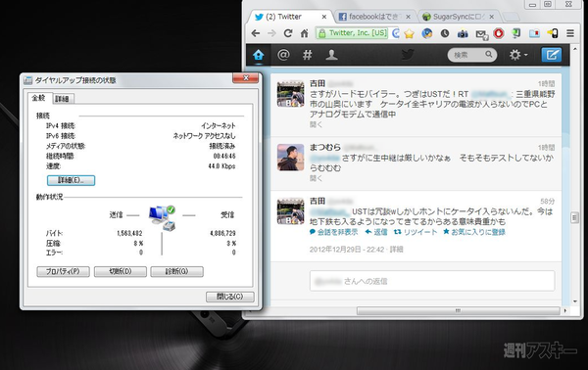588x370 pixels.
Task: Click 44.0 Kbps speed value
Action: [x=221, y=166]
